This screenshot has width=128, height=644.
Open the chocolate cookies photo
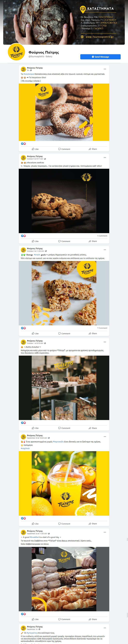(64, 201)
